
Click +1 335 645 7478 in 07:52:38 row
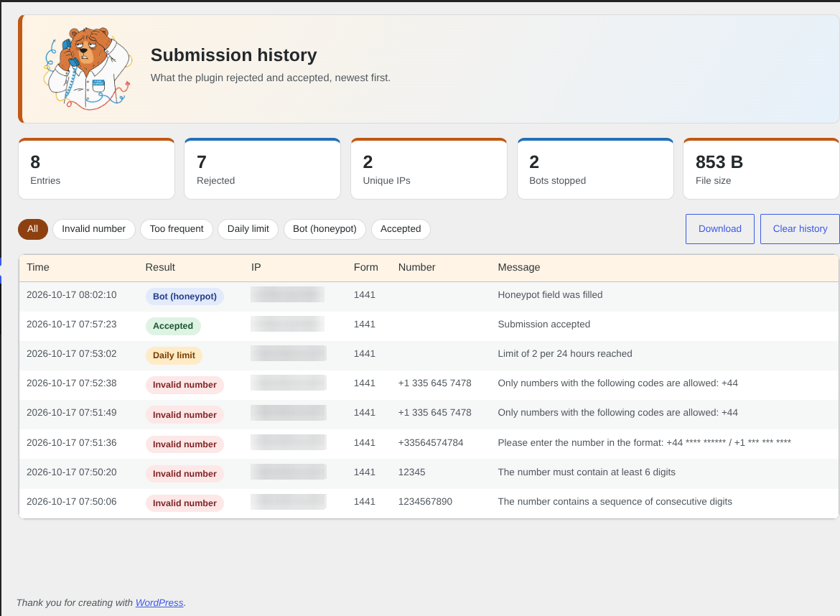coord(434,383)
